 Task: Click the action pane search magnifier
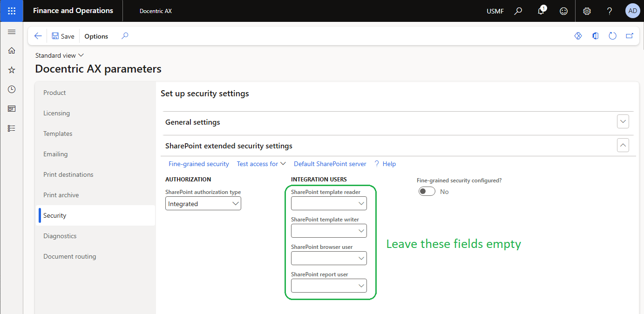click(x=125, y=36)
